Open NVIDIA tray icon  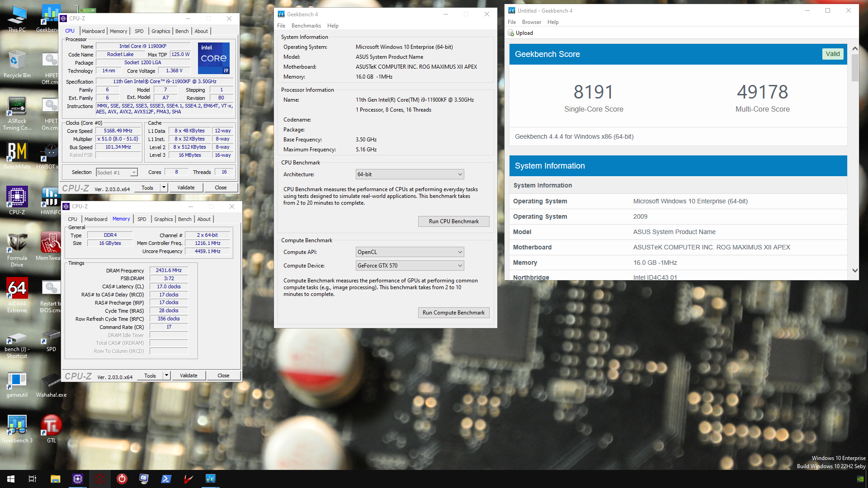(x=860, y=479)
